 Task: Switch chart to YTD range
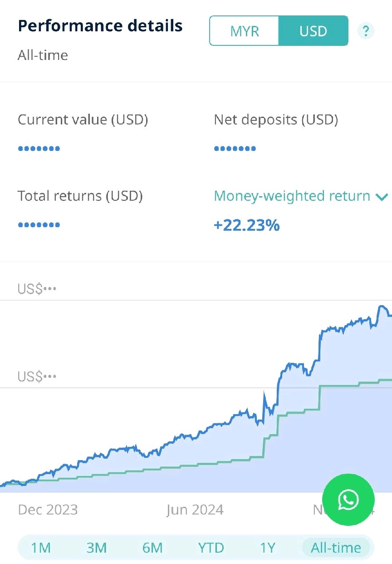[211, 548]
